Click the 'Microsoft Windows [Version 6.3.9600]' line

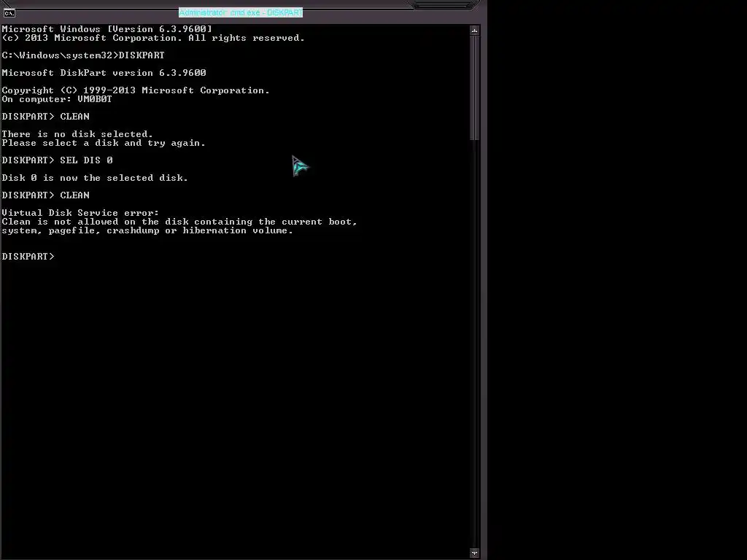point(107,29)
